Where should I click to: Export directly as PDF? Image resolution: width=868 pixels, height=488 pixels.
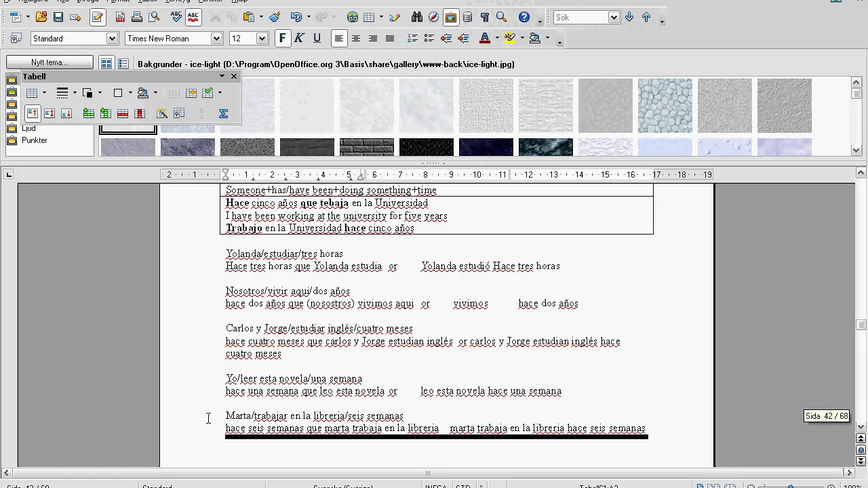pyautogui.click(x=120, y=17)
